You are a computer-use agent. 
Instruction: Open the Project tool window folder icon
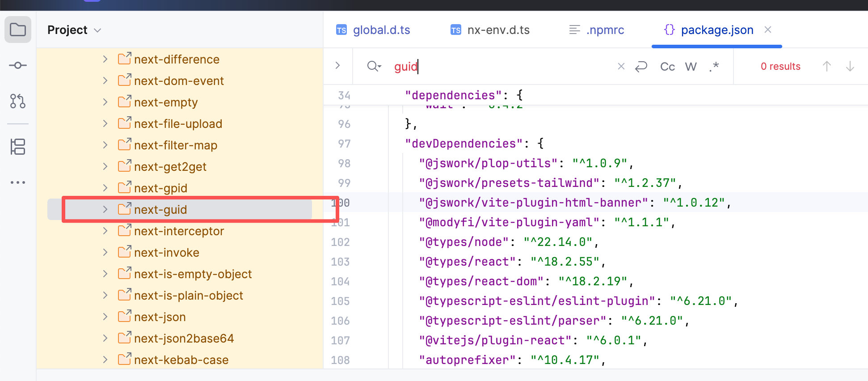(x=18, y=30)
